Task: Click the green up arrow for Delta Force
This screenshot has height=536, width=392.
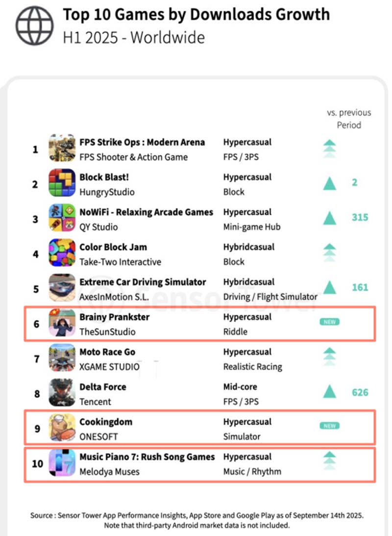Action: tap(330, 392)
